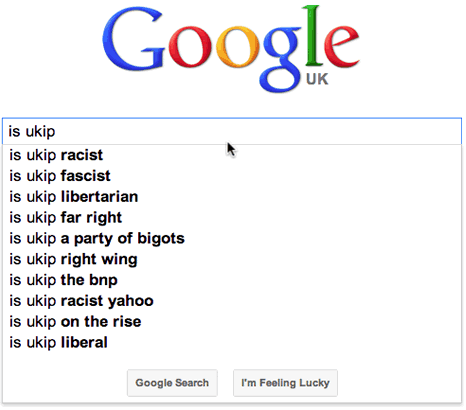Pick "is ukip libertarian" from suggestions
Viewport: 466px width, 410px height.
[x=232, y=197]
